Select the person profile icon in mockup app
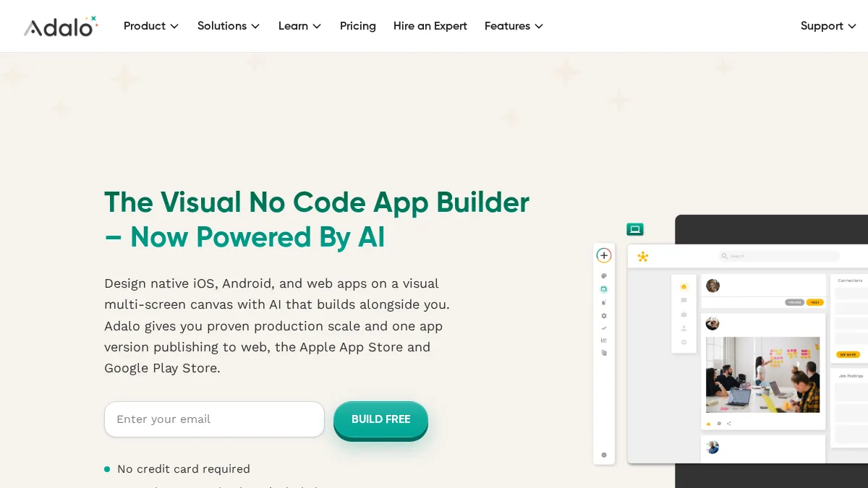 pyautogui.click(x=684, y=328)
